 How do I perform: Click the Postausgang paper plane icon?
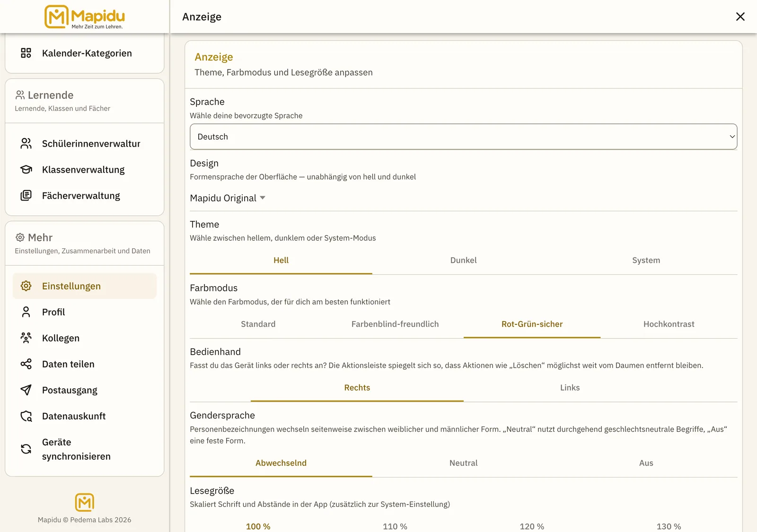[26, 390]
